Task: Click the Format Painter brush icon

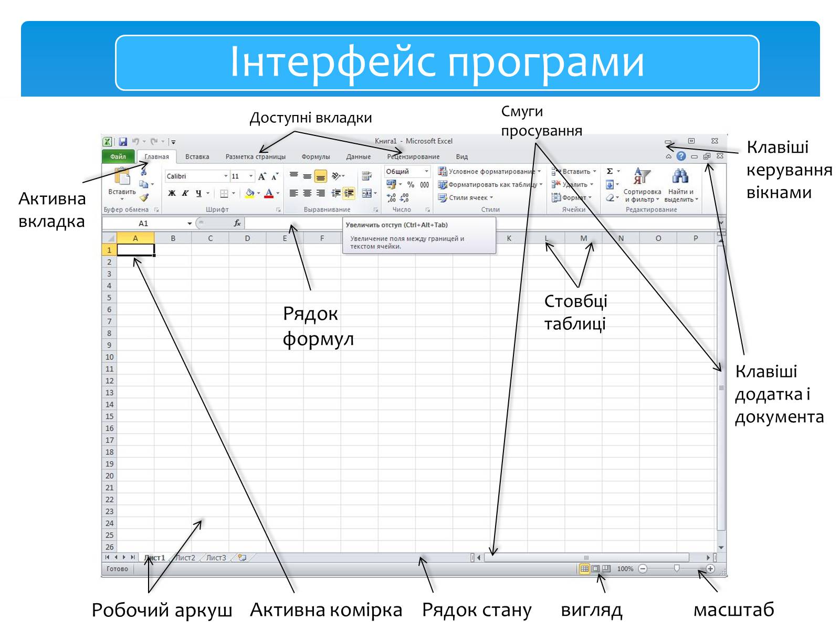Action: (144, 198)
